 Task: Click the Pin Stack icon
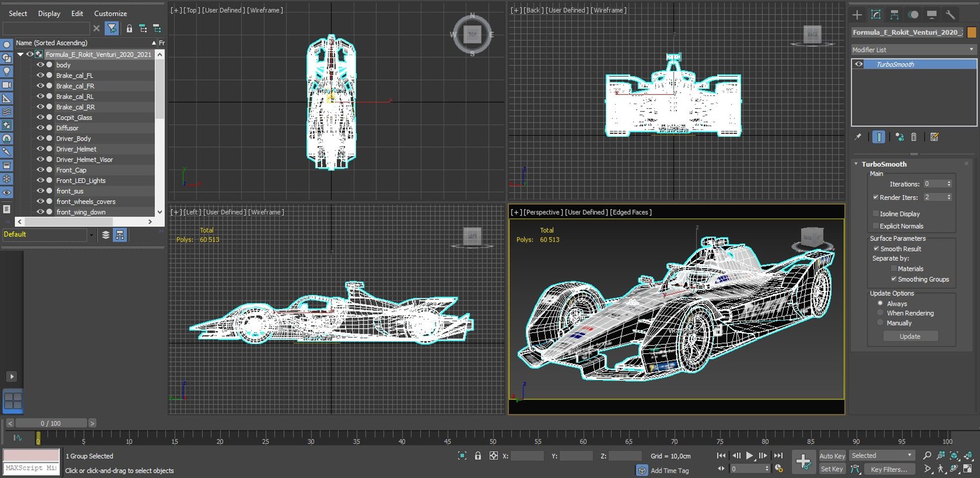(x=858, y=137)
